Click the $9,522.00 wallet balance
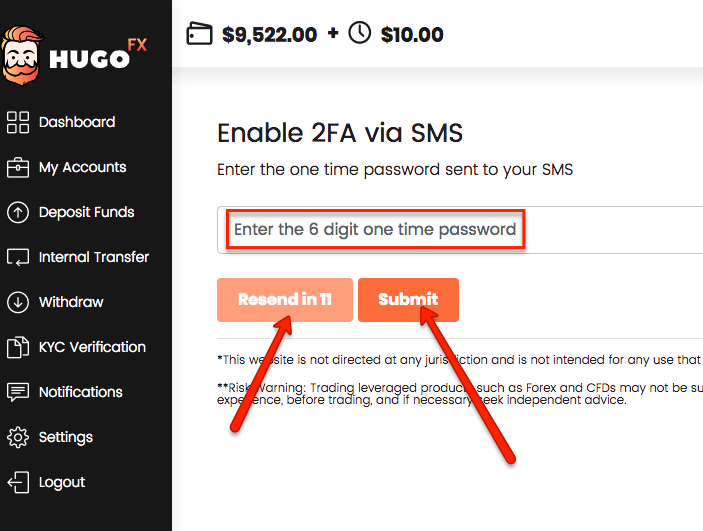This screenshot has height=531, width=703. tap(269, 35)
